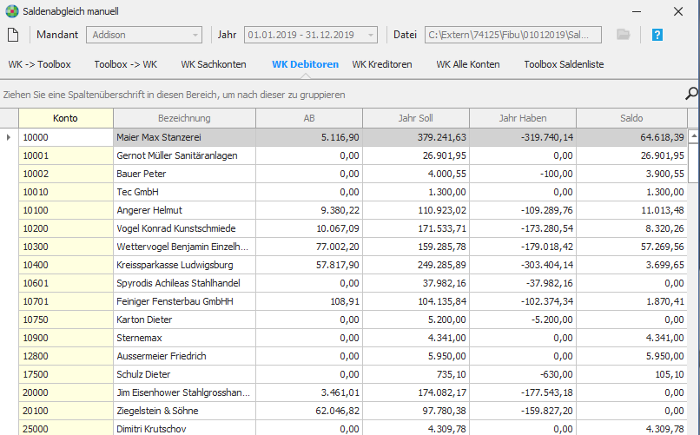Click the vertical scrollbar thumb
The height and width of the screenshot is (435, 700).
click(x=694, y=163)
